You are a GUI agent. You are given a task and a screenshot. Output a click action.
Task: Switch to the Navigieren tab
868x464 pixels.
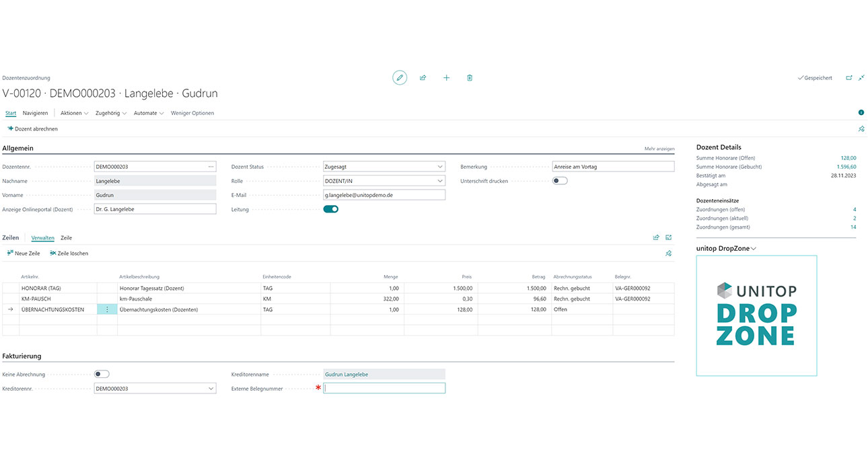tap(35, 113)
